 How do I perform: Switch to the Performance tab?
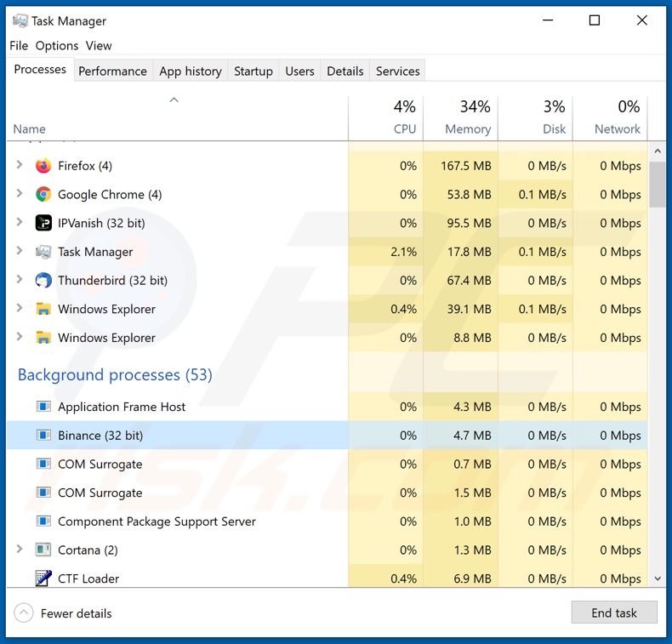(x=113, y=71)
